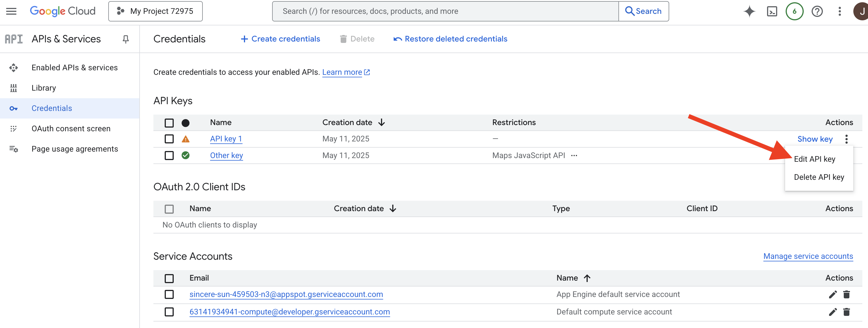Open the help question mark icon
868x328 pixels.
(x=817, y=11)
